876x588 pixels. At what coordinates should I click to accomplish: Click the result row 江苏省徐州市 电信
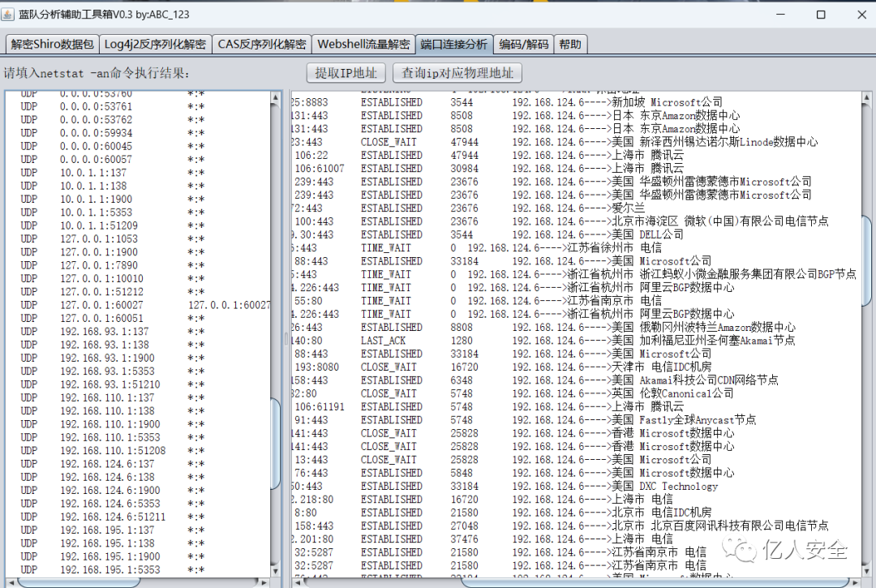click(477, 247)
